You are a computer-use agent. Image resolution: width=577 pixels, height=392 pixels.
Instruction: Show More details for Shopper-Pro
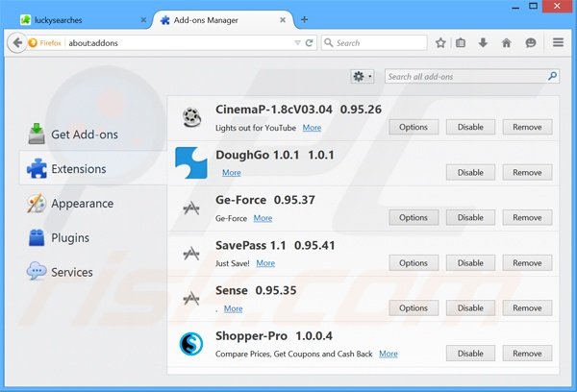[389, 354]
